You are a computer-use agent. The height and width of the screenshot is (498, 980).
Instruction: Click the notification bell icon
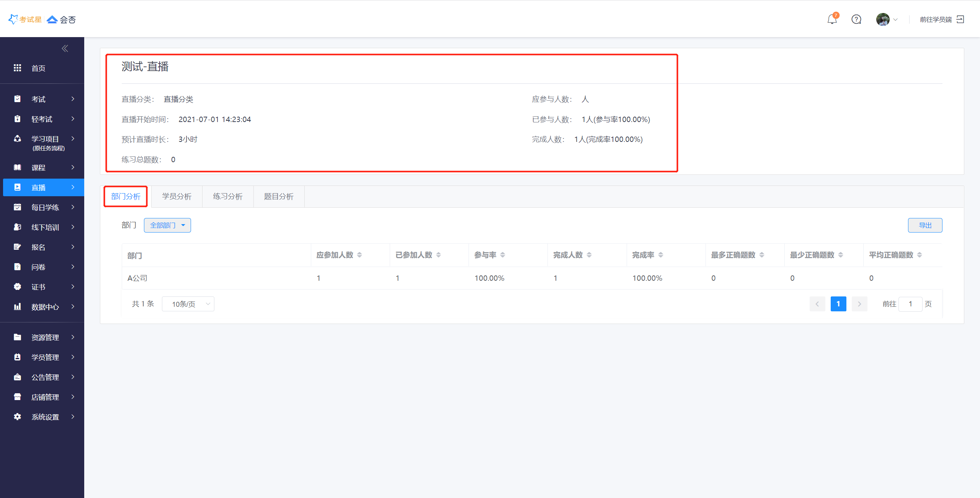pos(832,19)
